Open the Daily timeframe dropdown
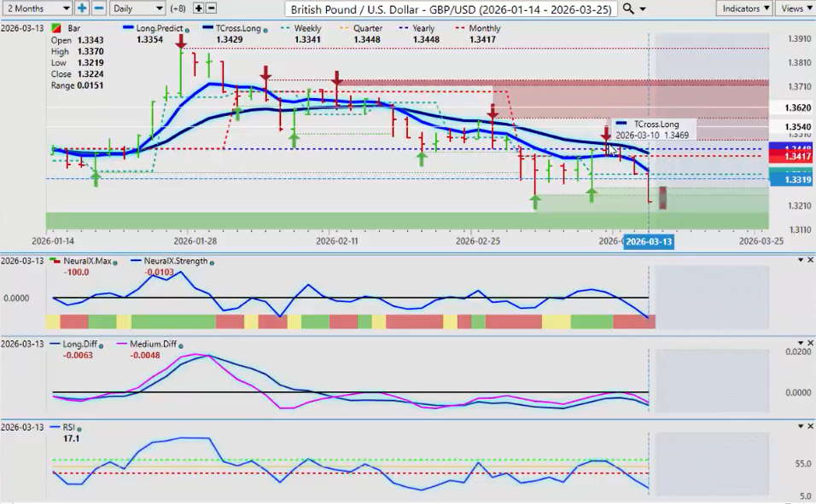The height and width of the screenshot is (504, 816). [137, 8]
